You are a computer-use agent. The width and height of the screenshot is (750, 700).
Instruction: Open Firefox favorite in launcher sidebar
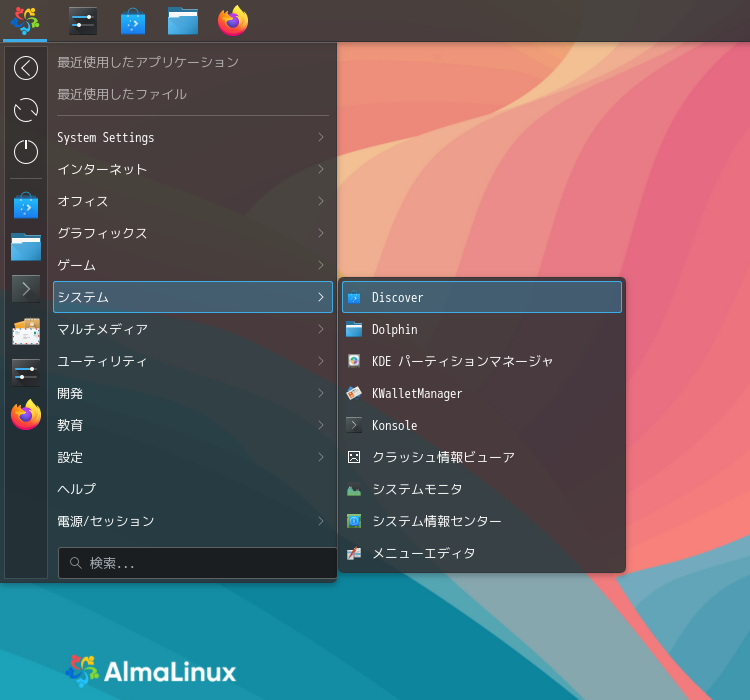(26, 415)
